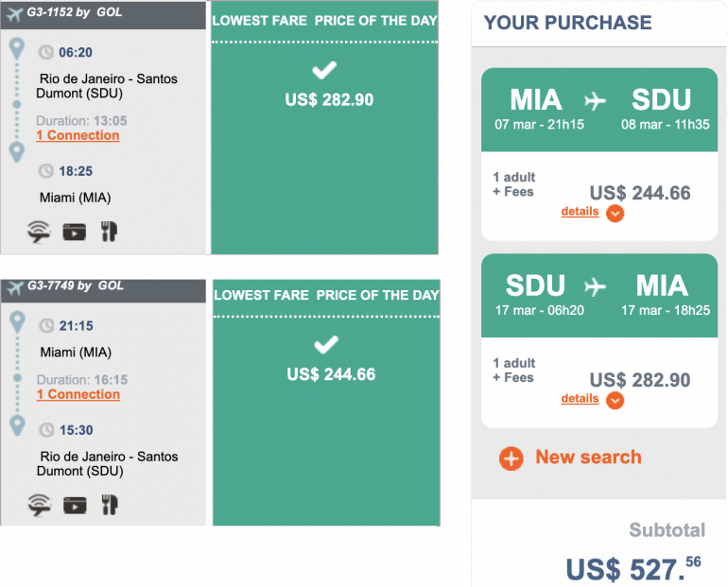Open 1 Connection link for 13:05 duration flight

click(78, 135)
